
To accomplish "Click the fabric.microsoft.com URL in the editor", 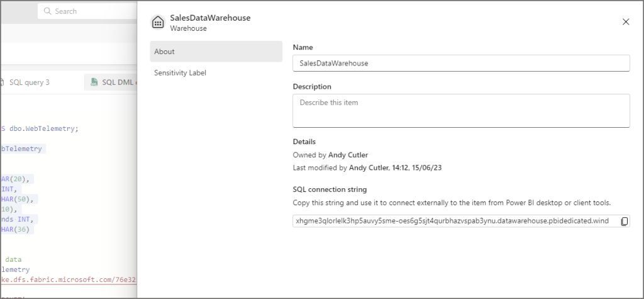I will point(69,280).
